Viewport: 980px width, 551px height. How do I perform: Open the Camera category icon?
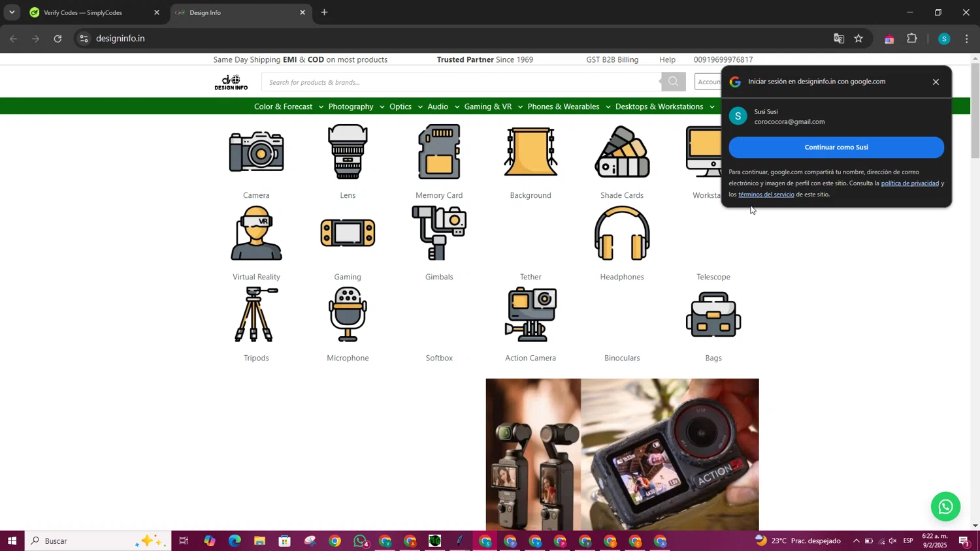click(256, 151)
